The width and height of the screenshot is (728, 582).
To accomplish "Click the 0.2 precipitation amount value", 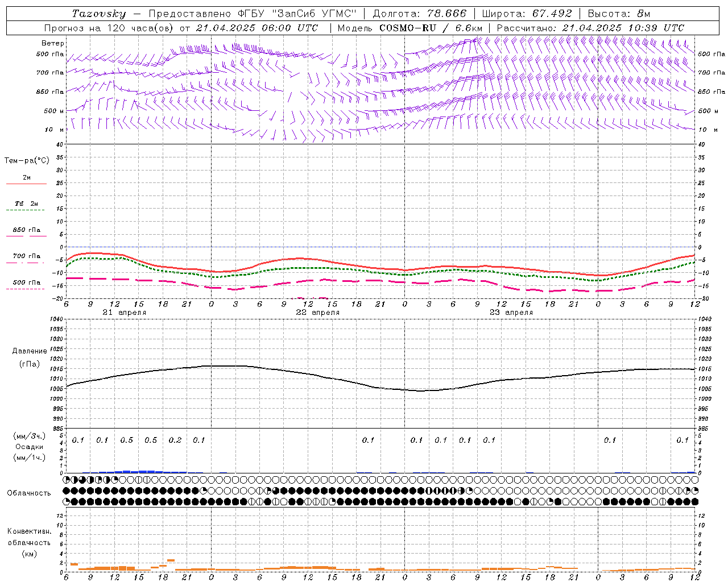I will pos(175,440).
